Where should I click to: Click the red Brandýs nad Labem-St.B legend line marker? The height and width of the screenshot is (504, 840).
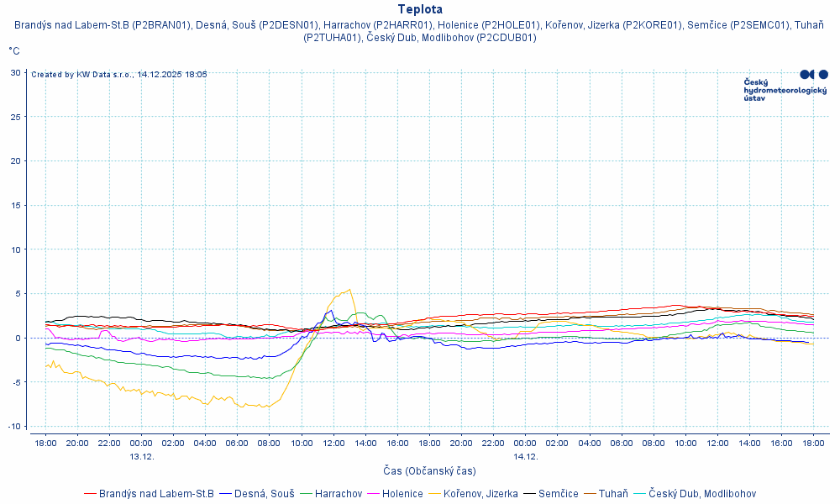[x=90, y=494]
